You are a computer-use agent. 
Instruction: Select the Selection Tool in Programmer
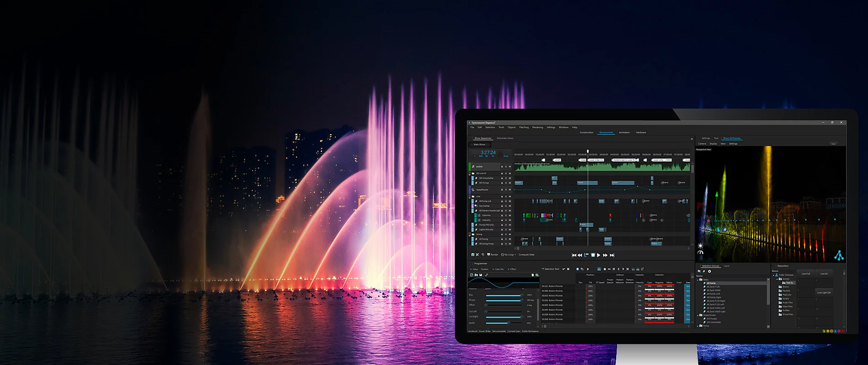550,269
